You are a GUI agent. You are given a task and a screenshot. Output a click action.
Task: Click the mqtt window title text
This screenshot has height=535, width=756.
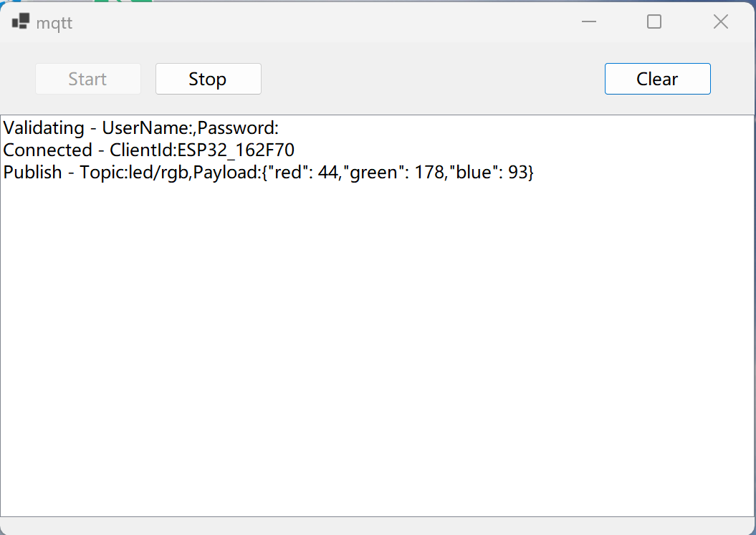click(x=54, y=23)
